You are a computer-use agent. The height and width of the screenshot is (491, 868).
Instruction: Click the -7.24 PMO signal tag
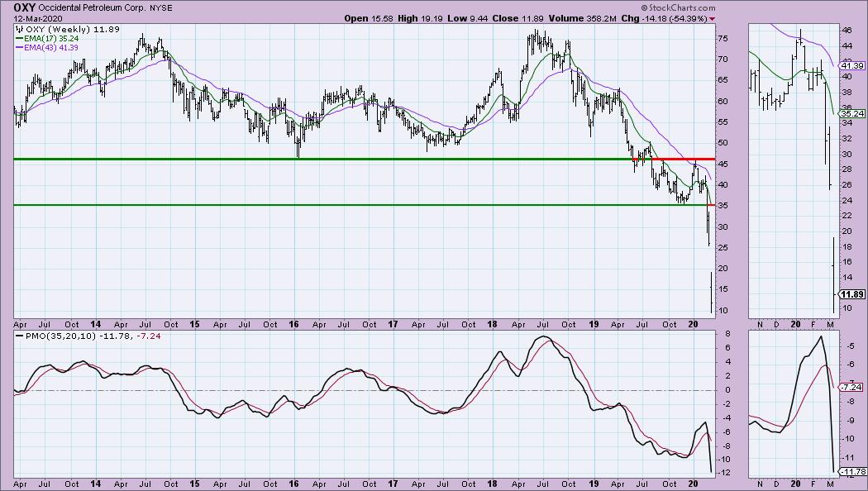(852, 387)
